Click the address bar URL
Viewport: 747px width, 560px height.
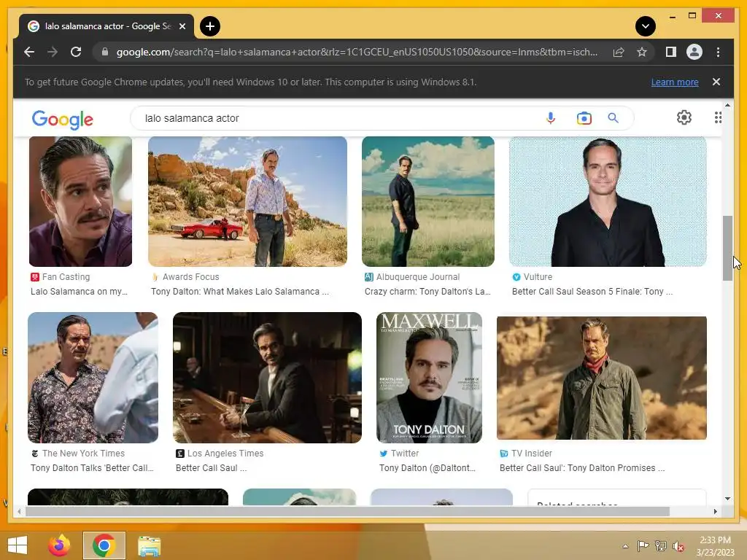pyautogui.click(x=357, y=52)
